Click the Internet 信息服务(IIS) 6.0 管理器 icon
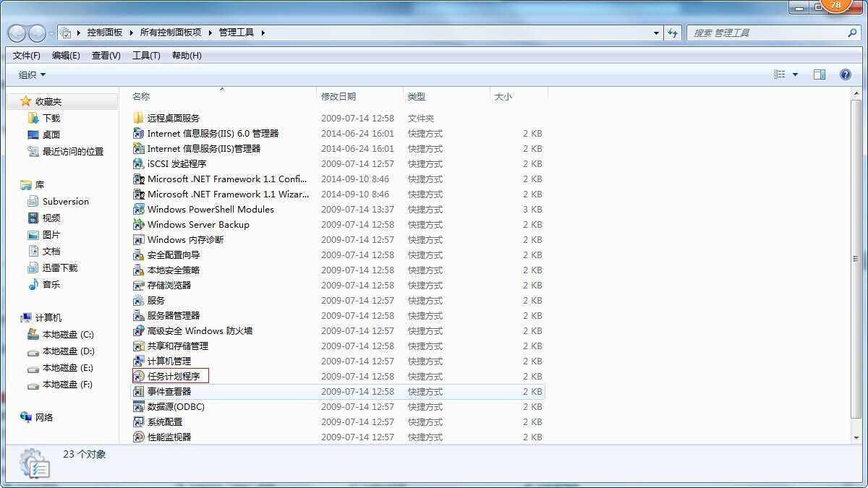Viewport: 868px width, 488px height. [x=139, y=133]
